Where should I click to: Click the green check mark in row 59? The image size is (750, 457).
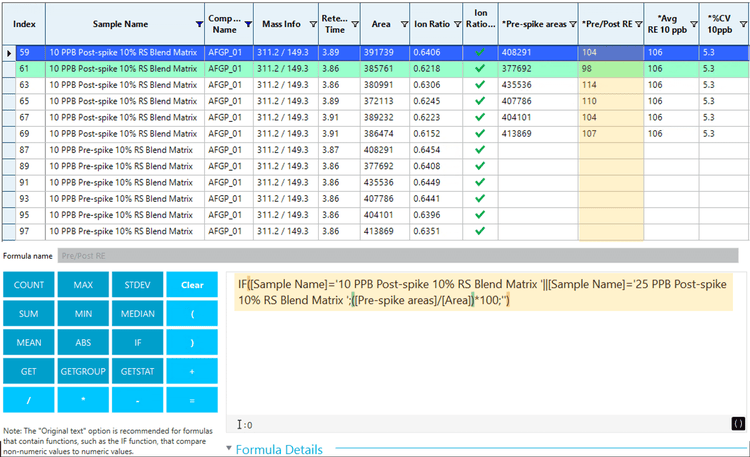[480, 53]
